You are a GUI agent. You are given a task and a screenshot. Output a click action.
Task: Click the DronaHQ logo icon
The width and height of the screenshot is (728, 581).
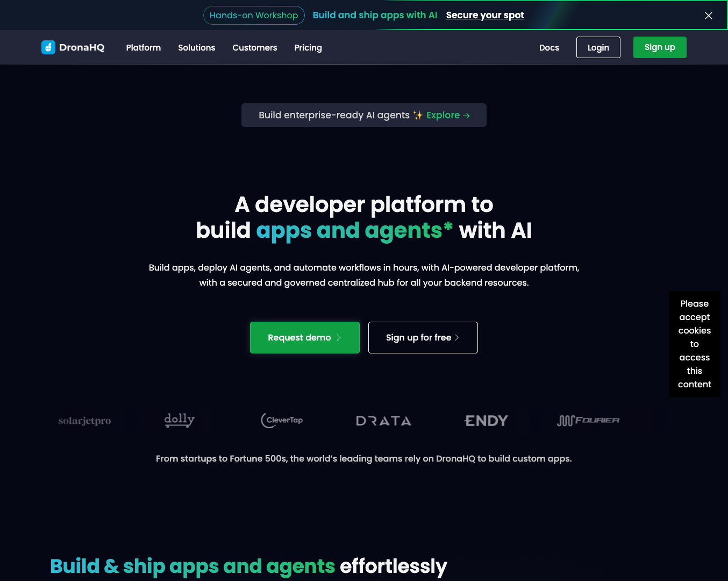pyautogui.click(x=48, y=47)
